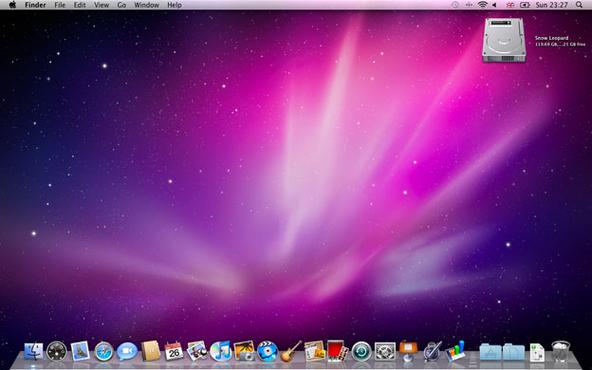The width and height of the screenshot is (592, 370).
Task: Open Spotlight search magnifier
Action: (579, 5)
